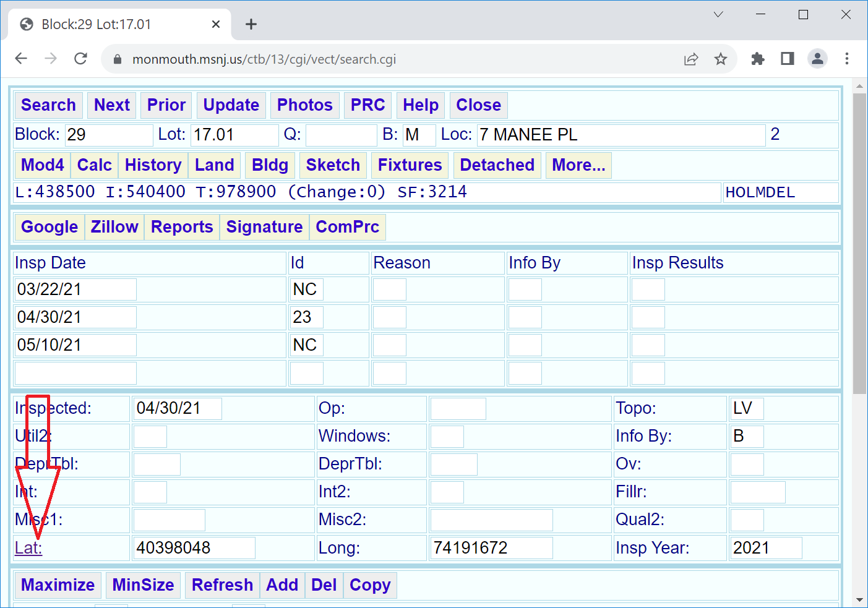Image resolution: width=868 pixels, height=608 pixels.
Task: Open the History section
Action: tap(153, 165)
